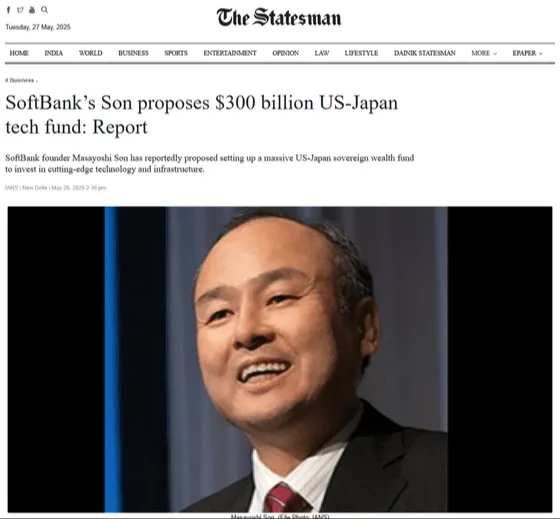The height and width of the screenshot is (519, 560).
Task: Open the LAW section
Action: click(321, 53)
